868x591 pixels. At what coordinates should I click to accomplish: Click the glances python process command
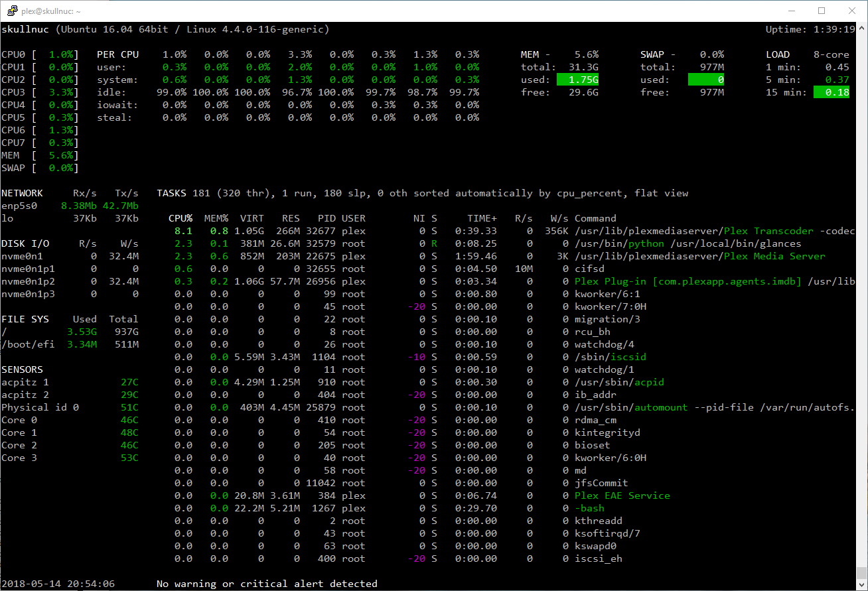click(688, 243)
